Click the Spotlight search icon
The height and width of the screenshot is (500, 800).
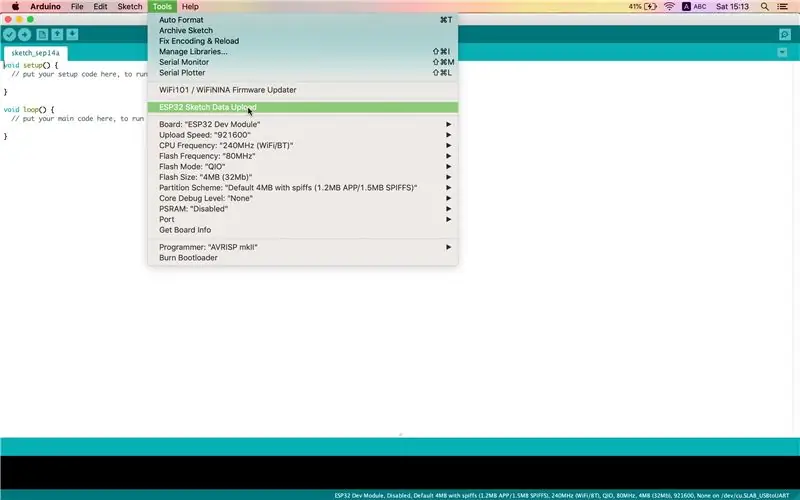coord(764,7)
